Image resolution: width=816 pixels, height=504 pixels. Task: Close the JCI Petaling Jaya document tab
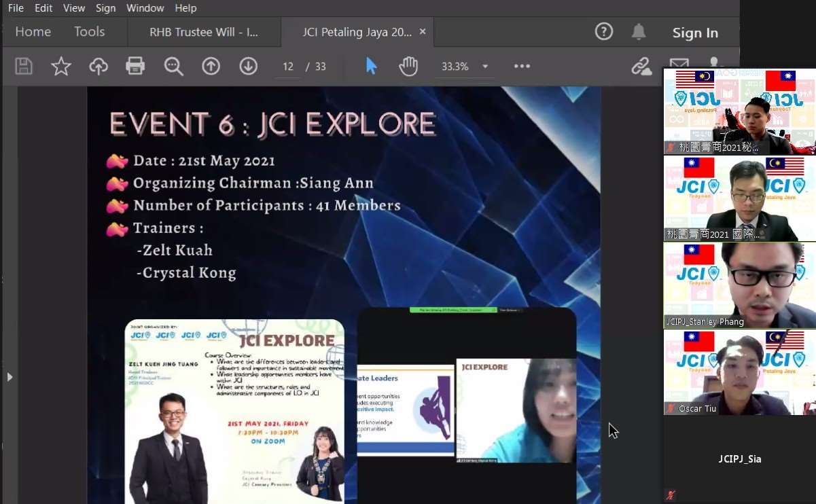(x=423, y=32)
